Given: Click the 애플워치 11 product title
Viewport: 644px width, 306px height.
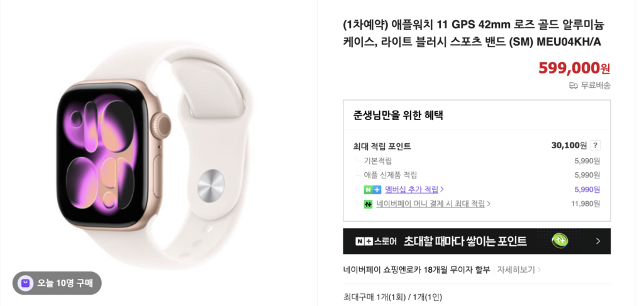Looking at the screenshot, I should (474, 33).
